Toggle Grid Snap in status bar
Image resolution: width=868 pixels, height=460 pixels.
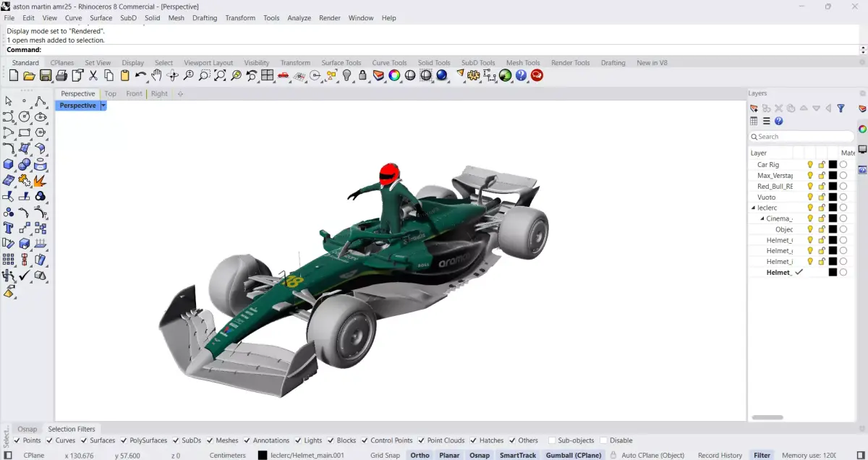point(385,456)
